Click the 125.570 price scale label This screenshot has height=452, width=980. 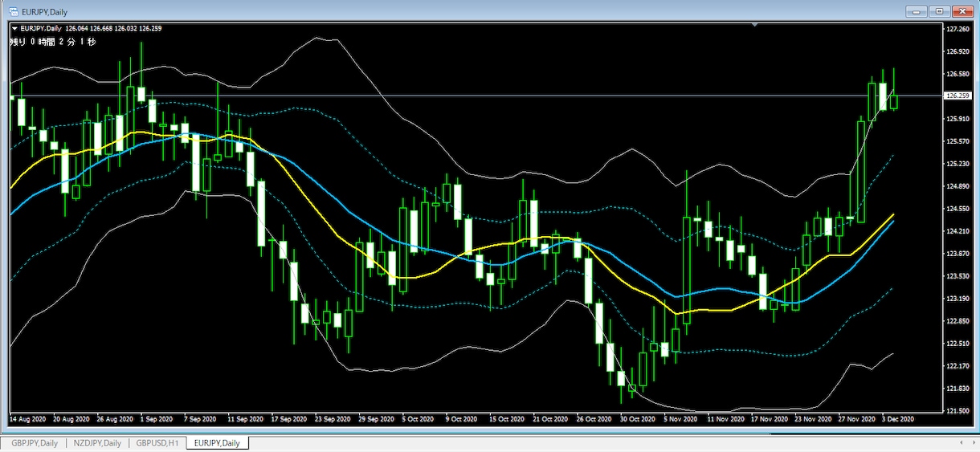[x=958, y=141]
